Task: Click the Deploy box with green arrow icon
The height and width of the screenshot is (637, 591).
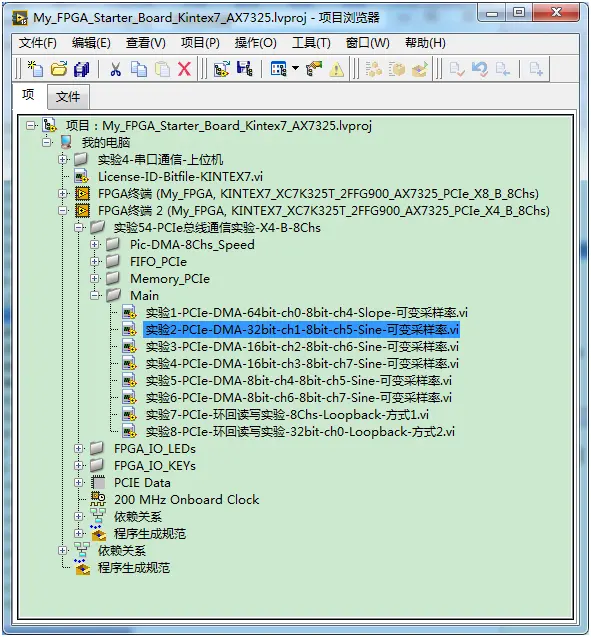Action: (420, 69)
